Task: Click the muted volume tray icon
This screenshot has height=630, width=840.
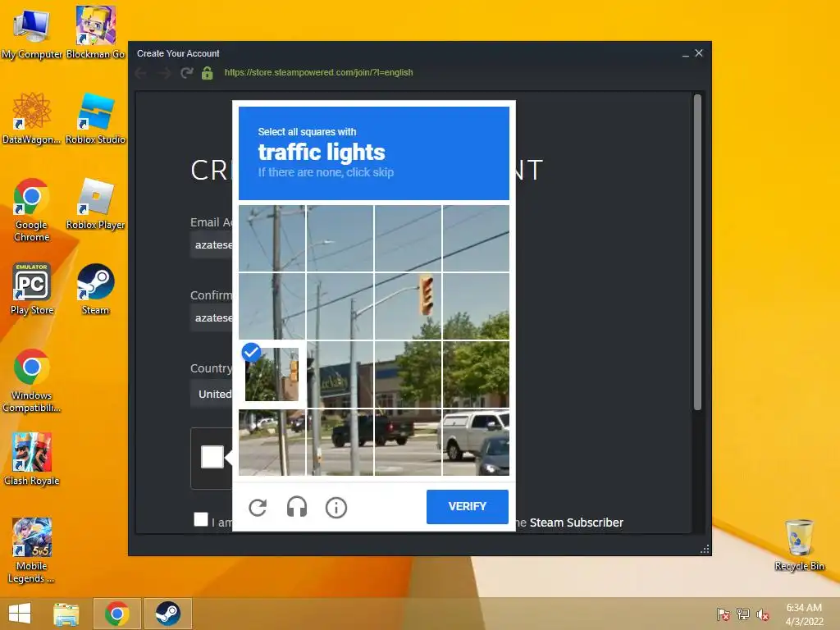Action: click(x=763, y=614)
